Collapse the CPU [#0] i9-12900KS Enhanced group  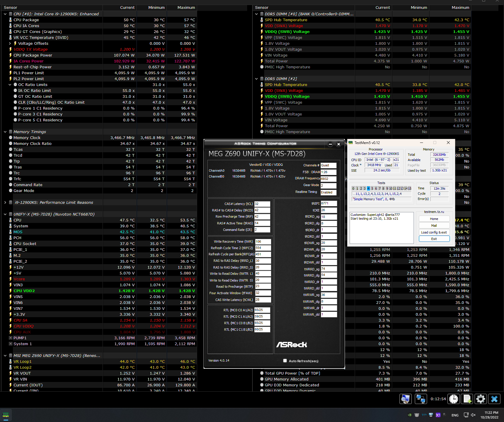click(5, 14)
